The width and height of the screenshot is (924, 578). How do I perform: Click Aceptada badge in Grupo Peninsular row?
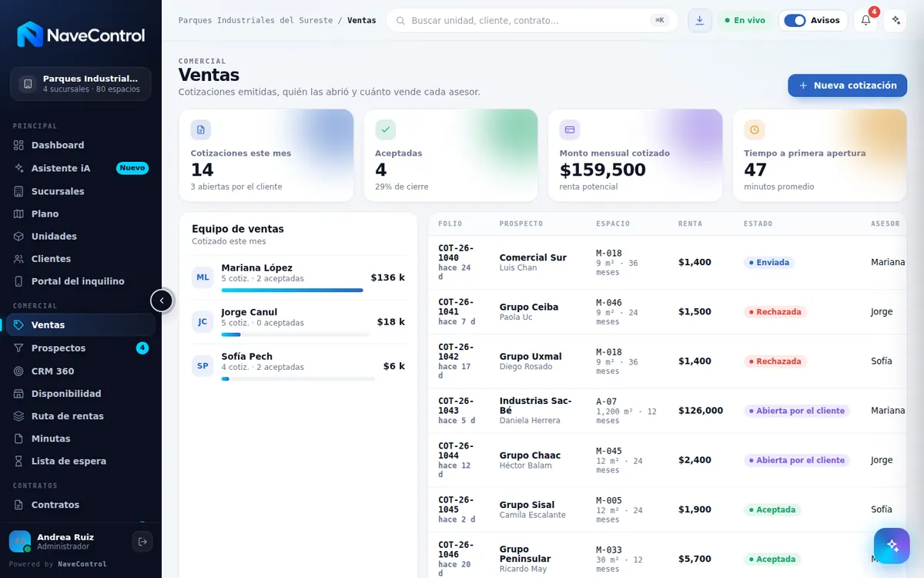click(x=772, y=559)
